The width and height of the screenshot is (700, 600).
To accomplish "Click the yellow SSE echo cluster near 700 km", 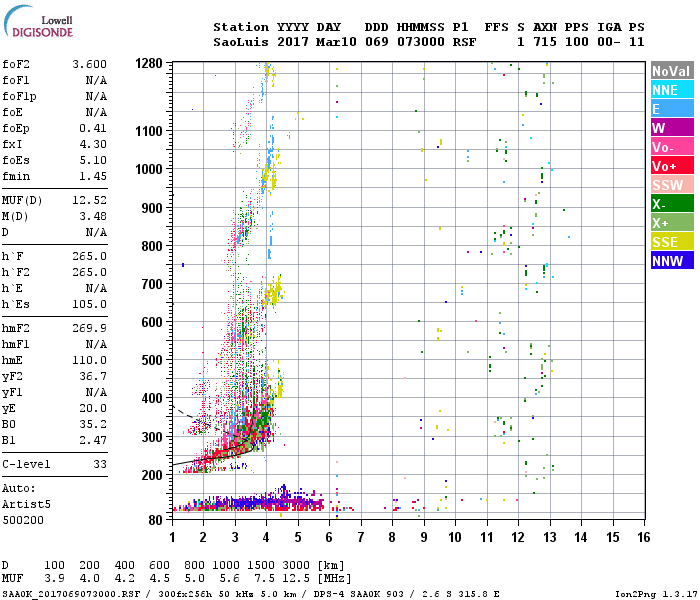I will tap(273, 292).
